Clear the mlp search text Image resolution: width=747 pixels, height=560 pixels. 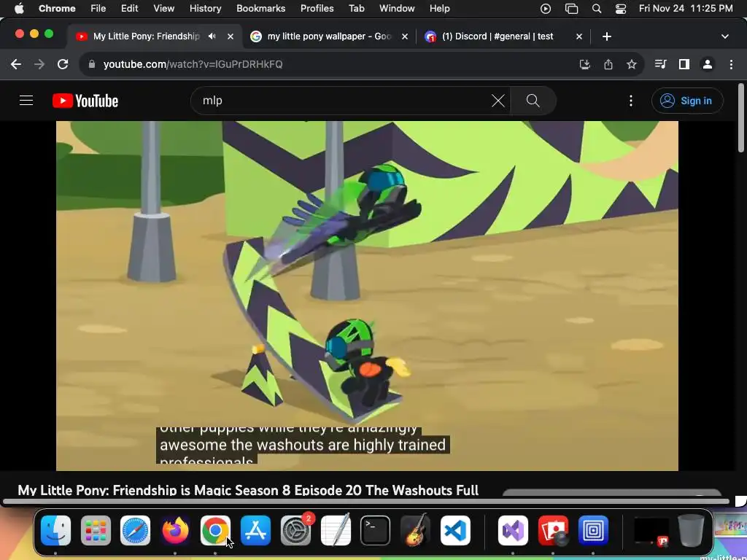pos(498,101)
